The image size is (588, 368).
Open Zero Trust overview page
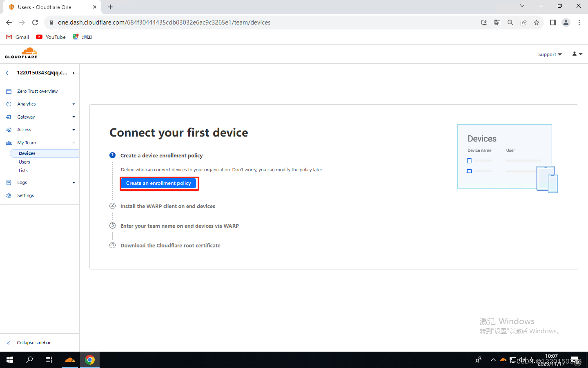(x=38, y=91)
